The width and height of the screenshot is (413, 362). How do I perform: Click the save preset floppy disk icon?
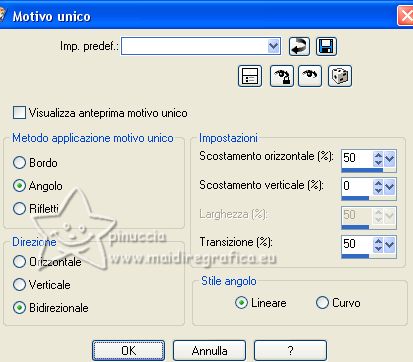326,46
